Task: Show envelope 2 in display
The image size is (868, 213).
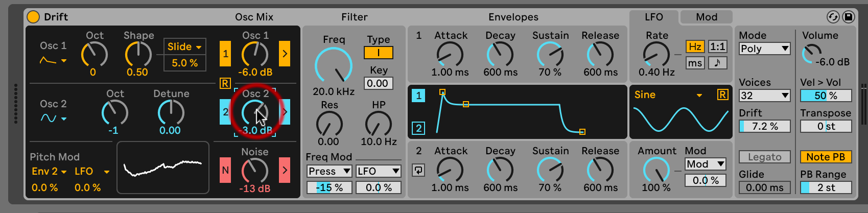Action: pyautogui.click(x=418, y=128)
